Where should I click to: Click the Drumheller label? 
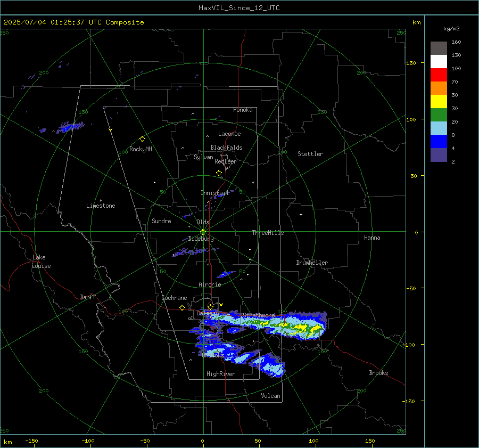312,263
